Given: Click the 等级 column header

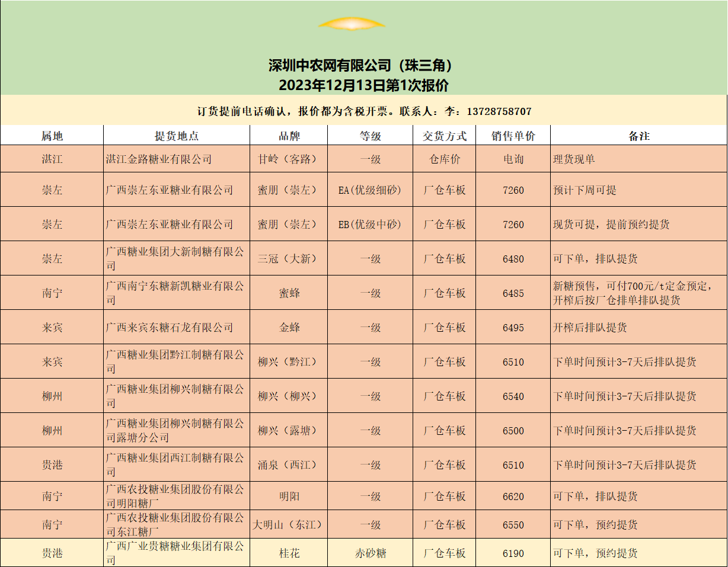Looking at the screenshot, I should click(x=370, y=136).
